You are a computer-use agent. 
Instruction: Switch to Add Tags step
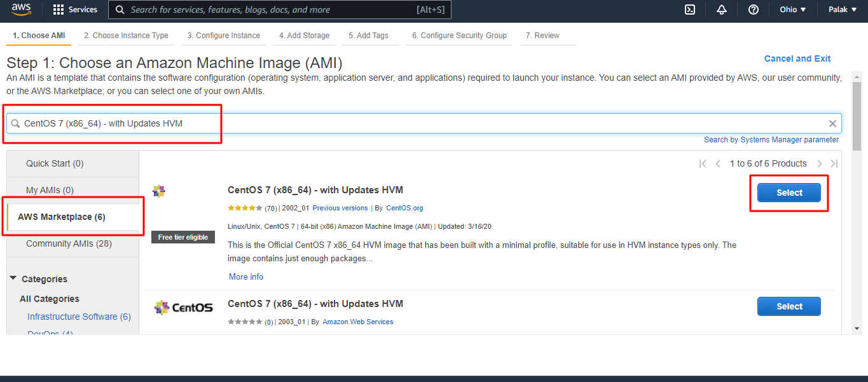pos(368,36)
